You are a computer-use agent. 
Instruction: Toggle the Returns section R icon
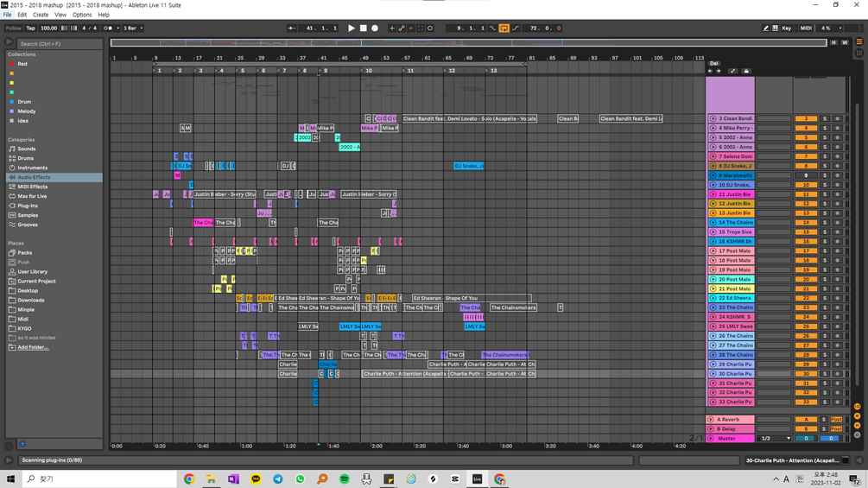point(858,416)
